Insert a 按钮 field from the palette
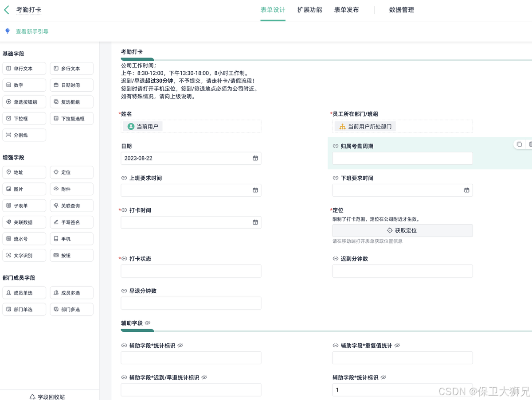532x400 pixels. (72, 256)
